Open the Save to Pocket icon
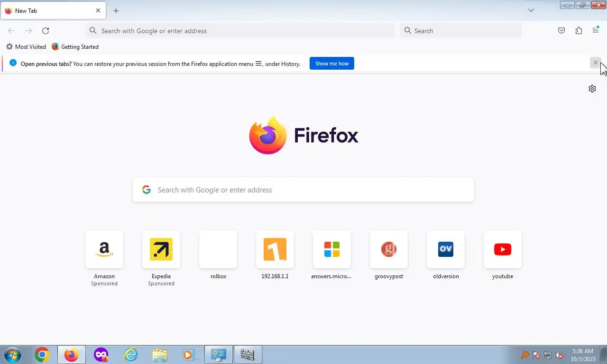 click(561, 31)
